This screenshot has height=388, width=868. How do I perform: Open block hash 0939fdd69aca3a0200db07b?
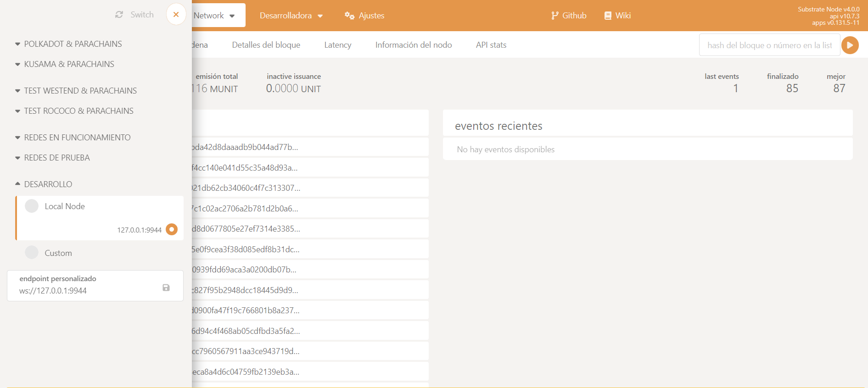(x=244, y=270)
